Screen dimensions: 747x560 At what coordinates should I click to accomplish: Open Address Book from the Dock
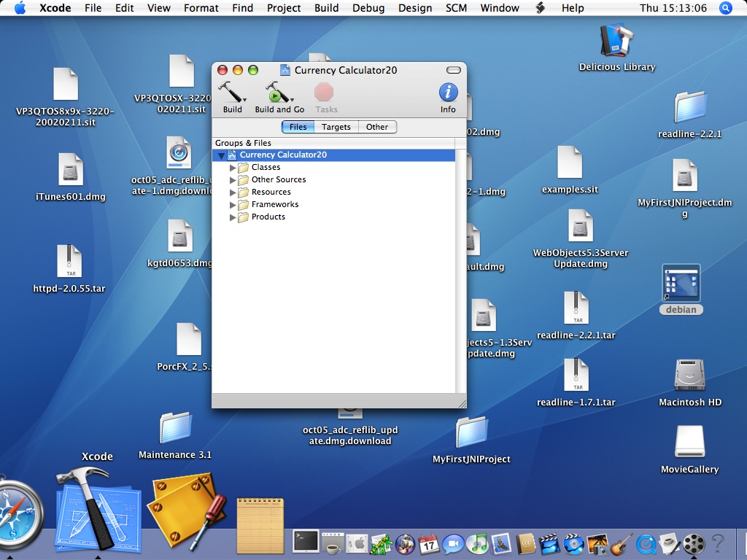(x=525, y=543)
